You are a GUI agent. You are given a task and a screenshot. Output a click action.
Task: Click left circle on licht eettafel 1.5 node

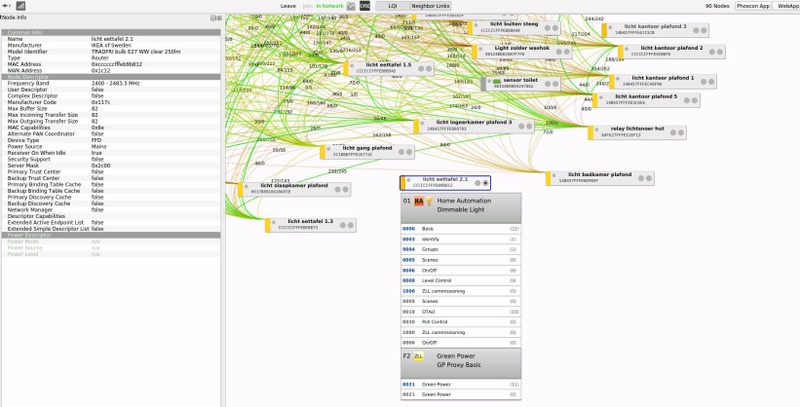tap(421, 68)
